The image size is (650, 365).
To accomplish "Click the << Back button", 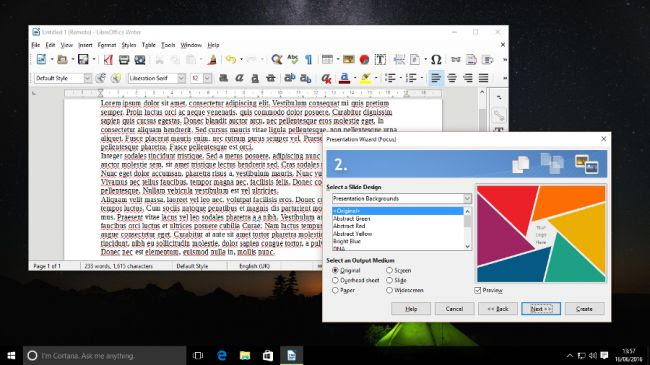I will click(x=498, y=309).
